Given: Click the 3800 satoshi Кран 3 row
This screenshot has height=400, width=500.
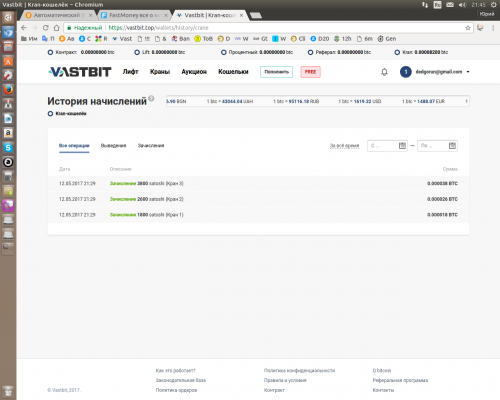Looking at the screenshot, I should tap(258, 184).
